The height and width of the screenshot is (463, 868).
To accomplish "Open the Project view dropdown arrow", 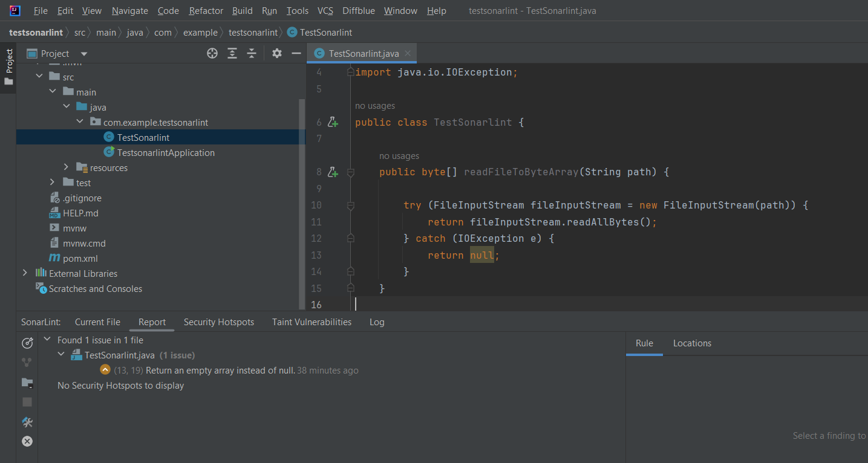I will [x=84, y=54].
